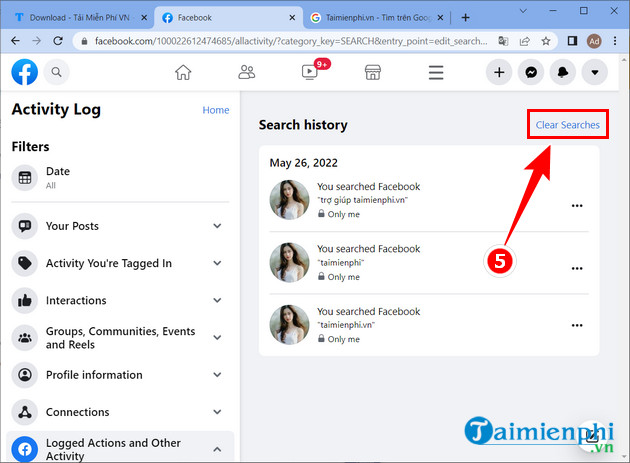This screenshot has width=630, height=463.
Task: Click the Create plus button
Action: click(499, 72)
